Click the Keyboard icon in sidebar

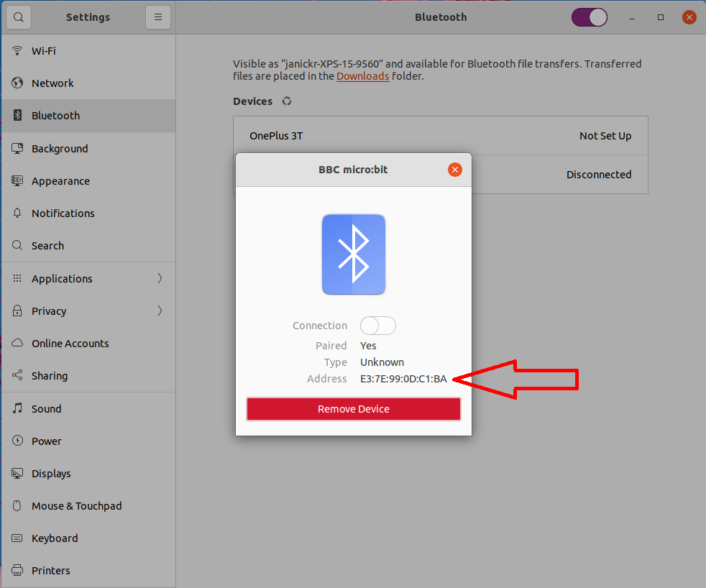17,538
